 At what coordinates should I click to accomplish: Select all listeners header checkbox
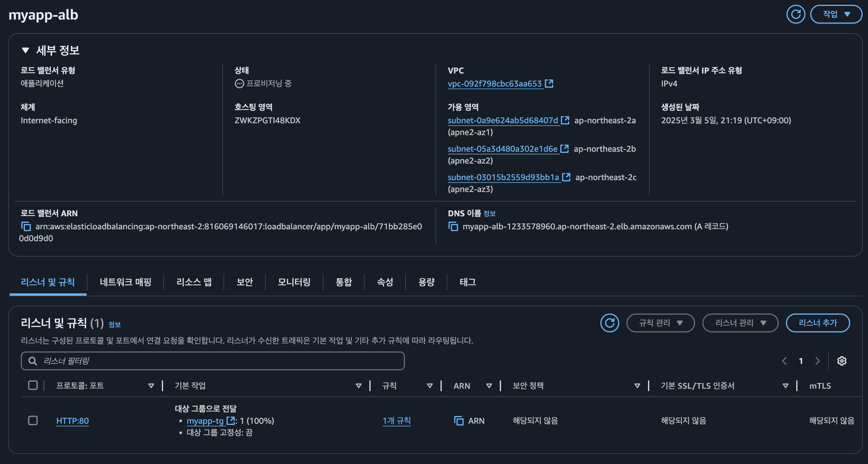33,385
